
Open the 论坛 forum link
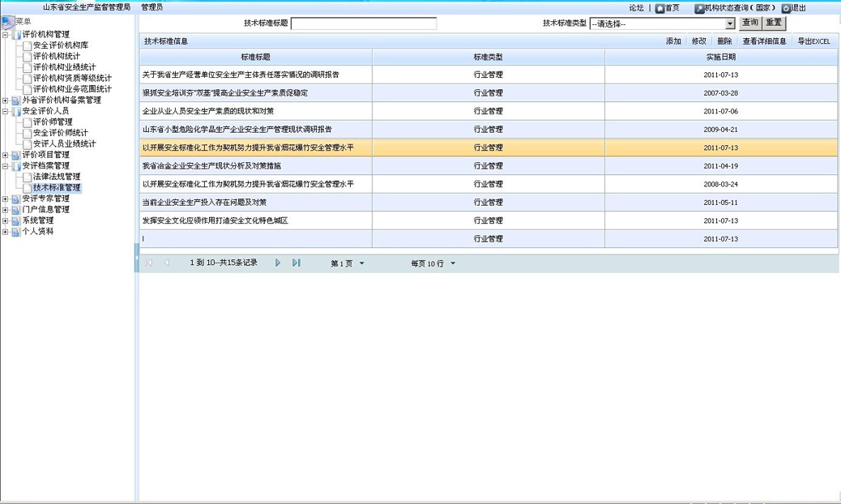coord(636,8)
